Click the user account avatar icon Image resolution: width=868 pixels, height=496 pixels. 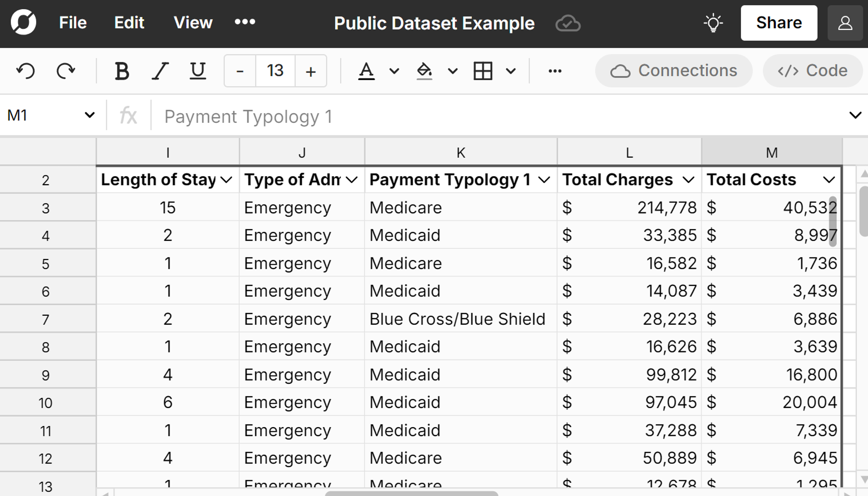pos(845,23)
